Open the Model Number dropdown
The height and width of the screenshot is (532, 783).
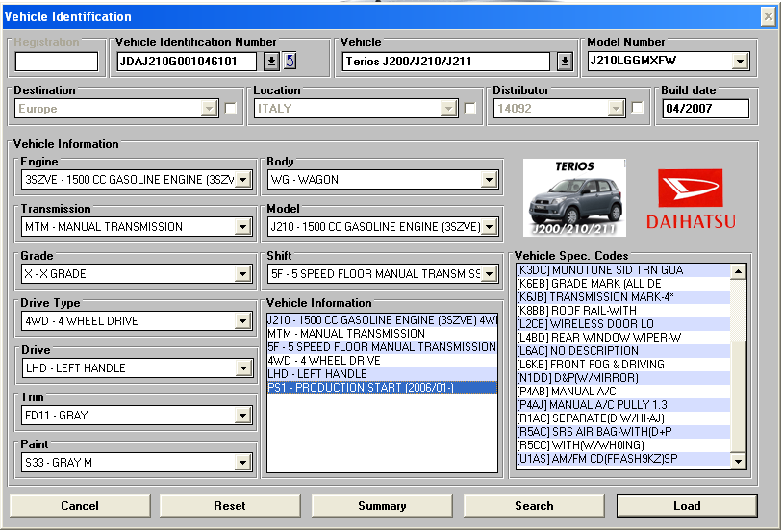[739, 62]
